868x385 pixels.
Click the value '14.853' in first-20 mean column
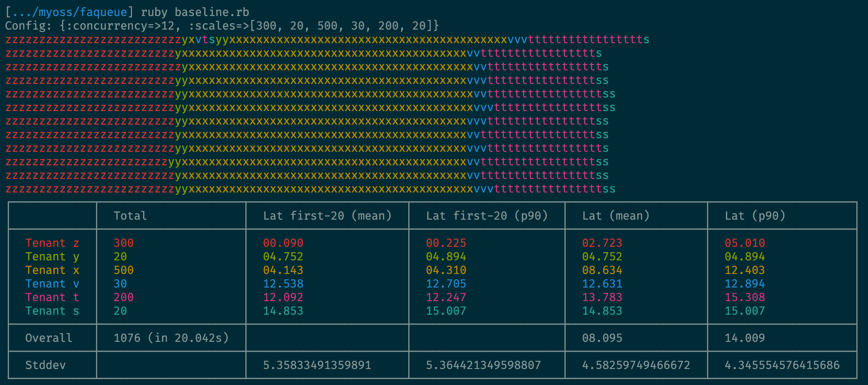pos(283,311)
